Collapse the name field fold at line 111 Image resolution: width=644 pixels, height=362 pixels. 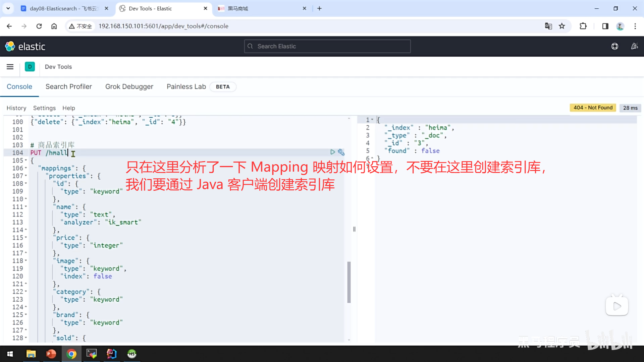tap(26, 207)
